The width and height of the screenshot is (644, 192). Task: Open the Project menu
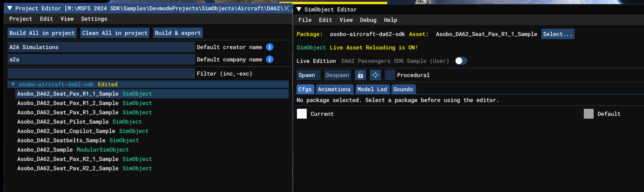tap(21, 19)
